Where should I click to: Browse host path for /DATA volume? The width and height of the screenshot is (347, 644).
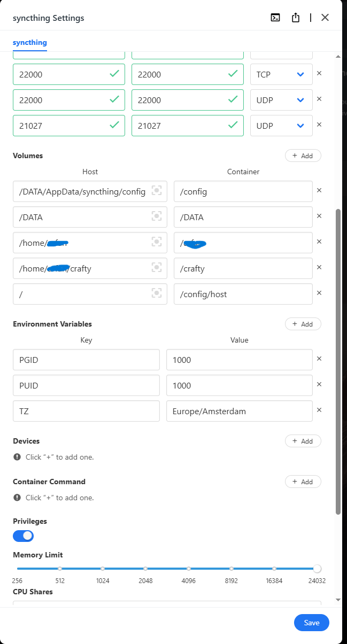(x=156, y=216)
